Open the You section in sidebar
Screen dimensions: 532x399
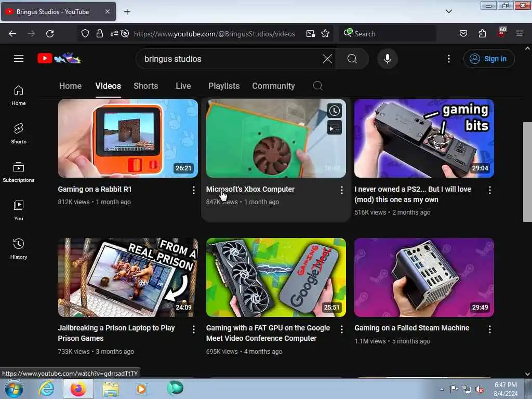click(x=19, y=211)
